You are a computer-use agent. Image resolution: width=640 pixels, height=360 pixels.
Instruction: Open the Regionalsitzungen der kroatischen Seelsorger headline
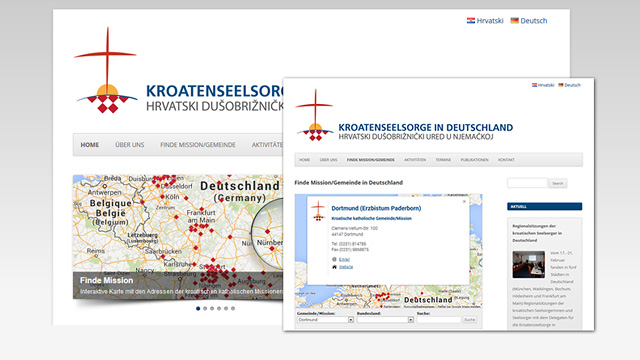coord(537,233)
